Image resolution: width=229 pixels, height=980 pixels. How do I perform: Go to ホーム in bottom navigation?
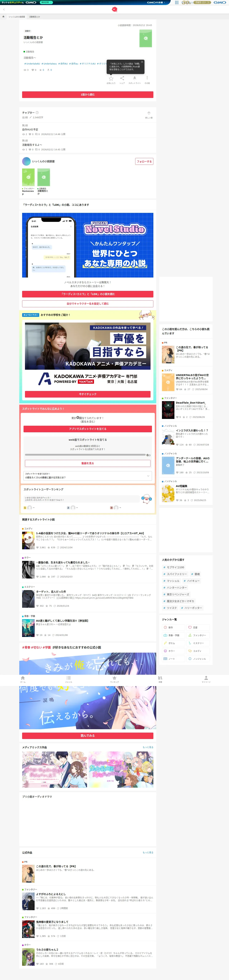23,680
